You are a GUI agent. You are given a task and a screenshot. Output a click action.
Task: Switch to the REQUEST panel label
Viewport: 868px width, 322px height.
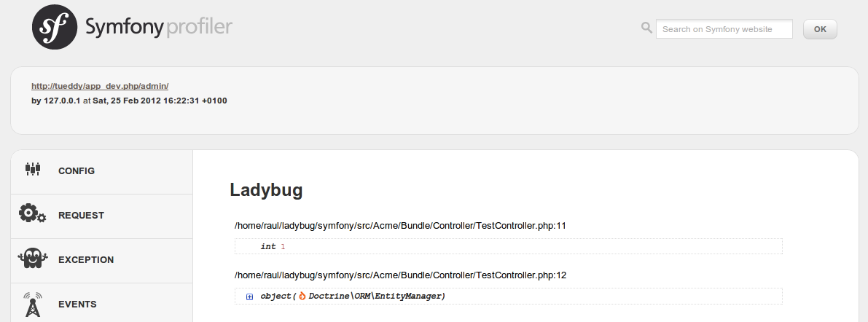(81, 216)
